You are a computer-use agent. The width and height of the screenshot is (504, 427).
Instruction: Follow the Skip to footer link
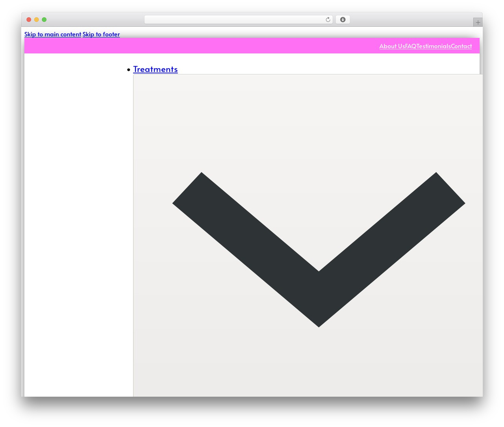point(101,34)
